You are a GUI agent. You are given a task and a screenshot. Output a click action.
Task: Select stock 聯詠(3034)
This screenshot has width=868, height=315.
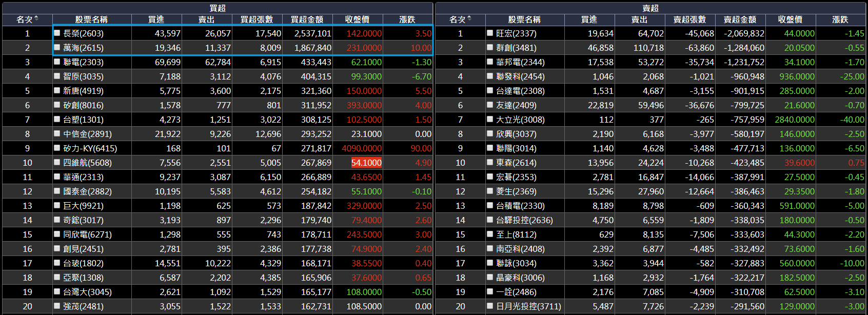[x=516, y=263]
